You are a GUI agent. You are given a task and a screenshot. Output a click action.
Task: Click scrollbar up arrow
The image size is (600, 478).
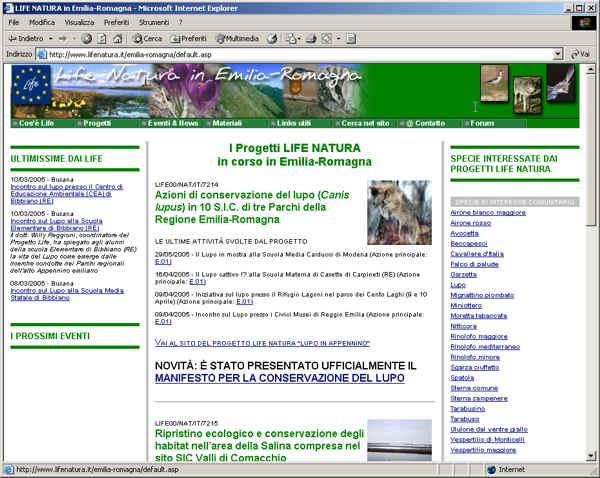coord(590,69)
